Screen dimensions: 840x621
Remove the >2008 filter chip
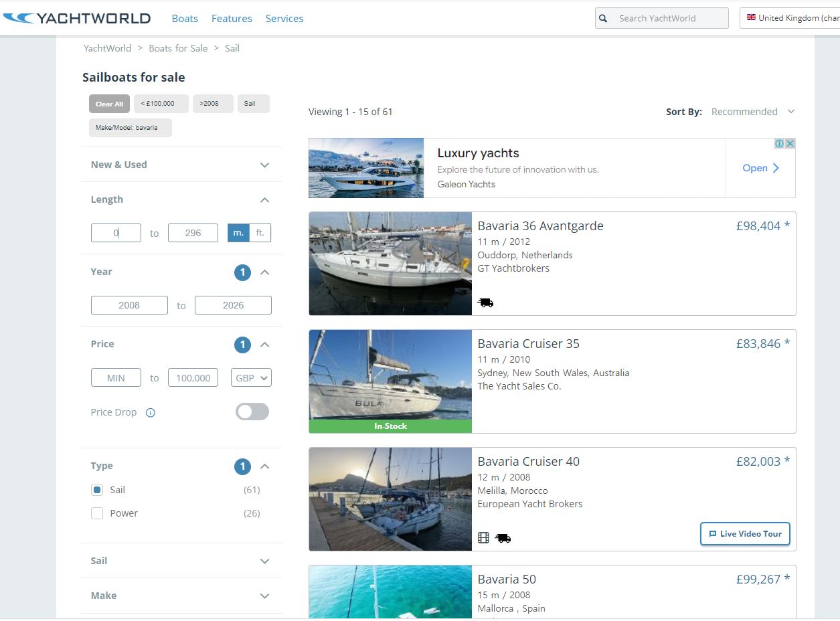[x=213, y=104]
